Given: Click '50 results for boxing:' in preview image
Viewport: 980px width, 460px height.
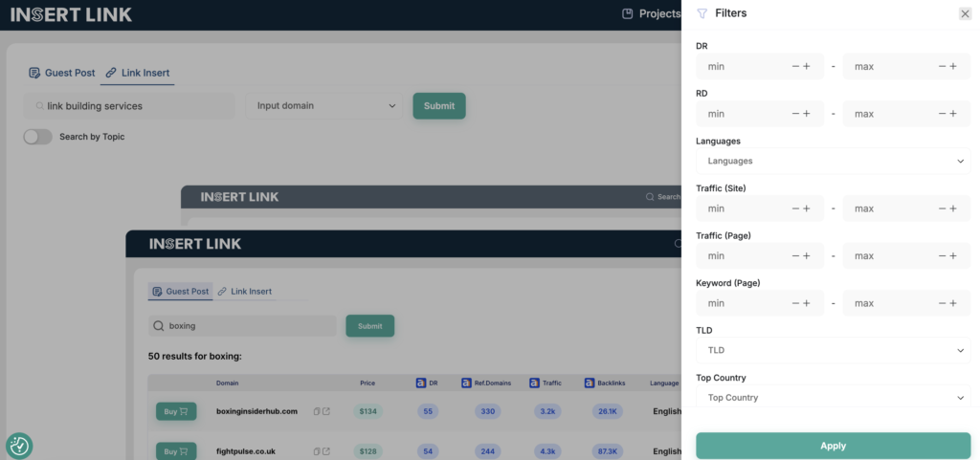Looking at the screenshot, I should click(x=195, y=357).
